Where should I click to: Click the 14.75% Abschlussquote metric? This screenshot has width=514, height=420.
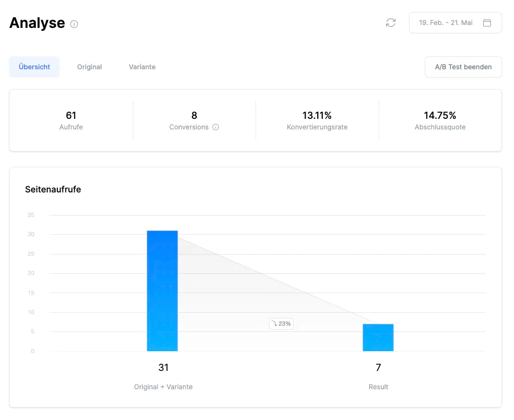click(440, 115)
